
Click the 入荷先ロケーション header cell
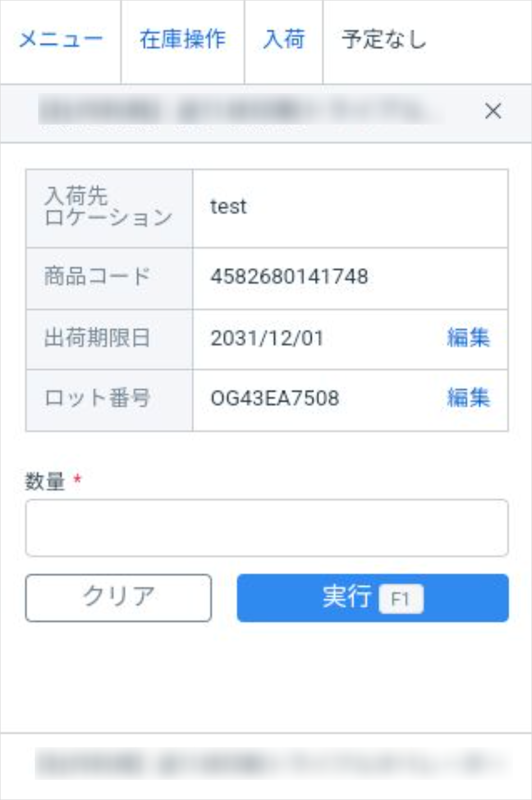pos(109,207)
